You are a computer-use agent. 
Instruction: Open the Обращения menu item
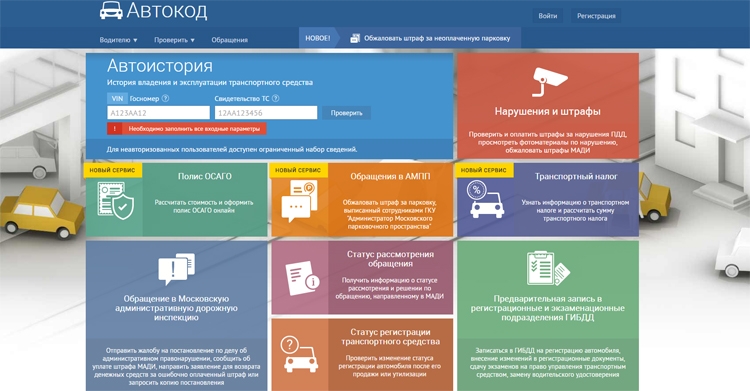(x=230, y=40)
